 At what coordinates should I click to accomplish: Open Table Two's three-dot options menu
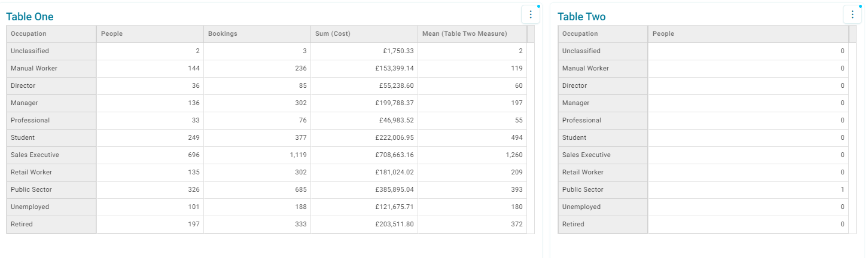point(852,15)
